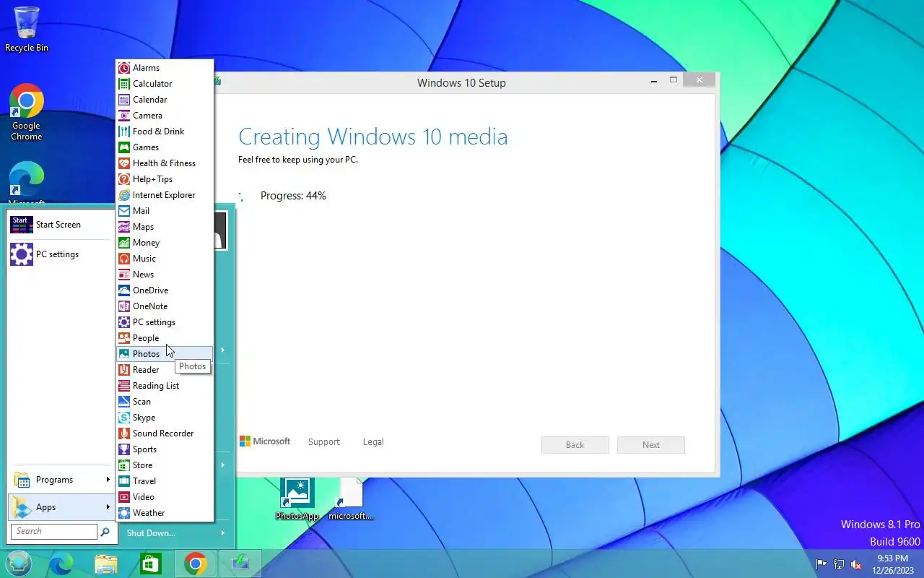Click the muted volume tray icon
This screenshot has width=924, height=578.
pos(856,564)
